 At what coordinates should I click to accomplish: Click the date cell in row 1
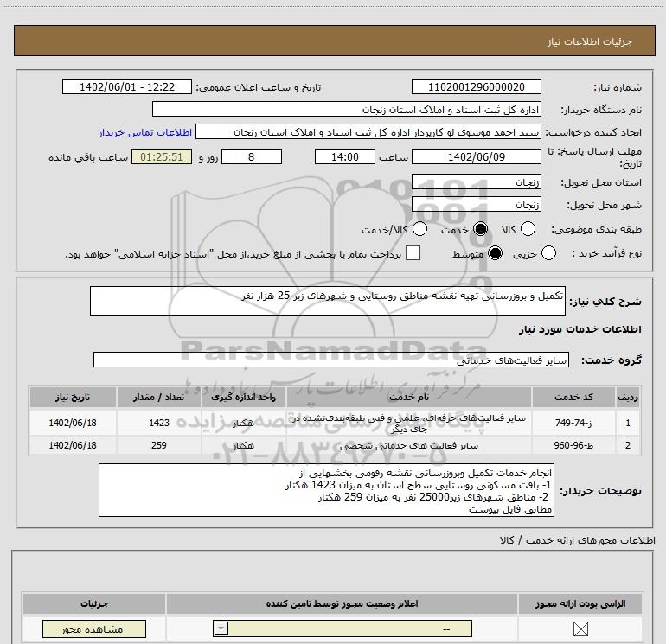[72, 423]
